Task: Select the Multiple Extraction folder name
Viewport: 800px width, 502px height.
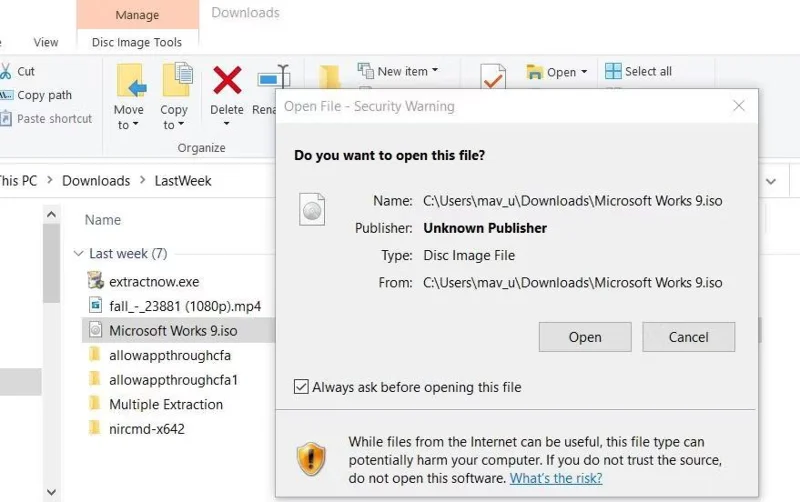Action: coord(166,404)
